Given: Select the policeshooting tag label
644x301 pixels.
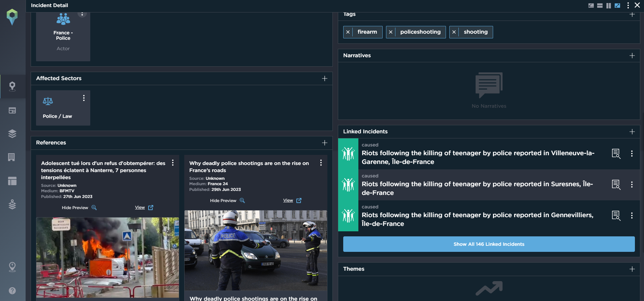Looking at the screenshot, I should (x=420, y=32).
